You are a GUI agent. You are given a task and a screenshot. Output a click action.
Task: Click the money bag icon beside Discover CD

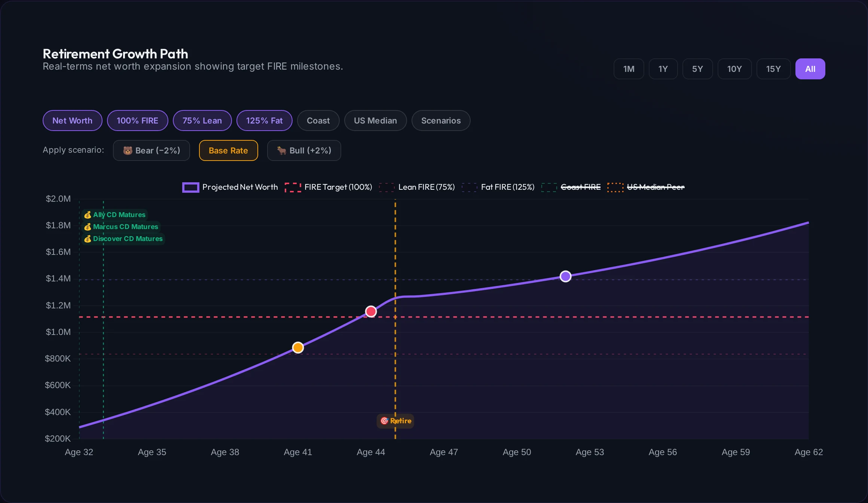tap(88, 239)
